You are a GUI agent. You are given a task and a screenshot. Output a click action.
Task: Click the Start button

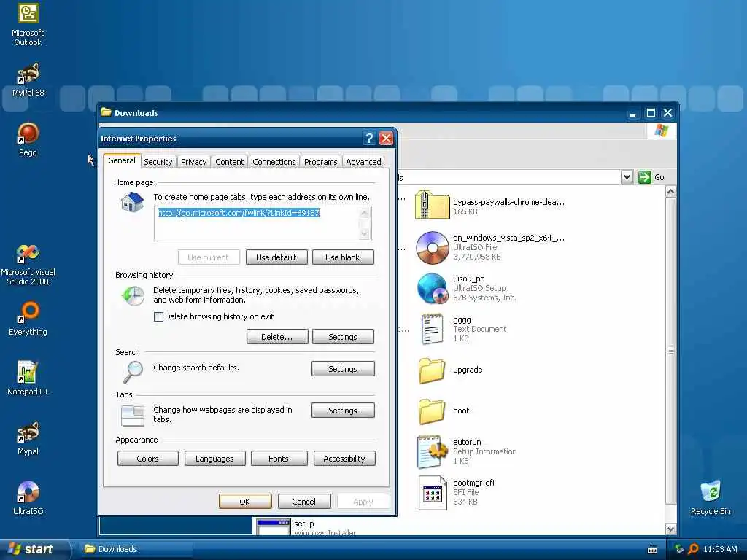pos(34,549)
